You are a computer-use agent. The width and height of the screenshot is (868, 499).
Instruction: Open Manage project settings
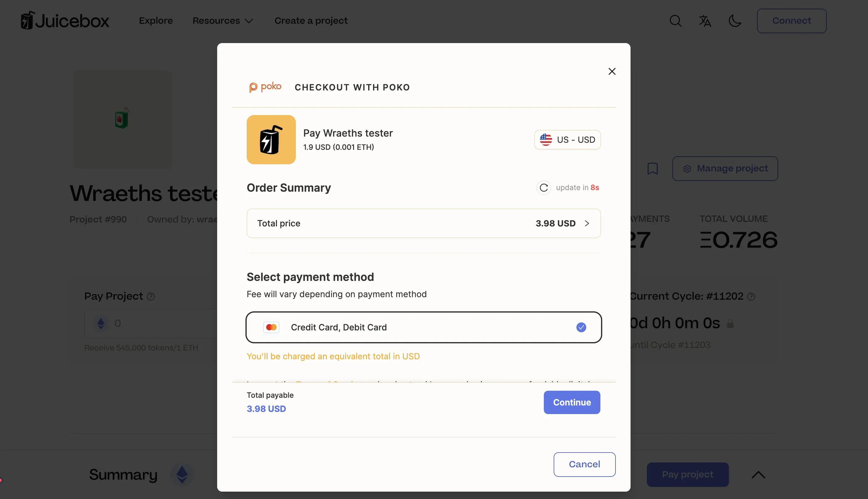[725, 168]
